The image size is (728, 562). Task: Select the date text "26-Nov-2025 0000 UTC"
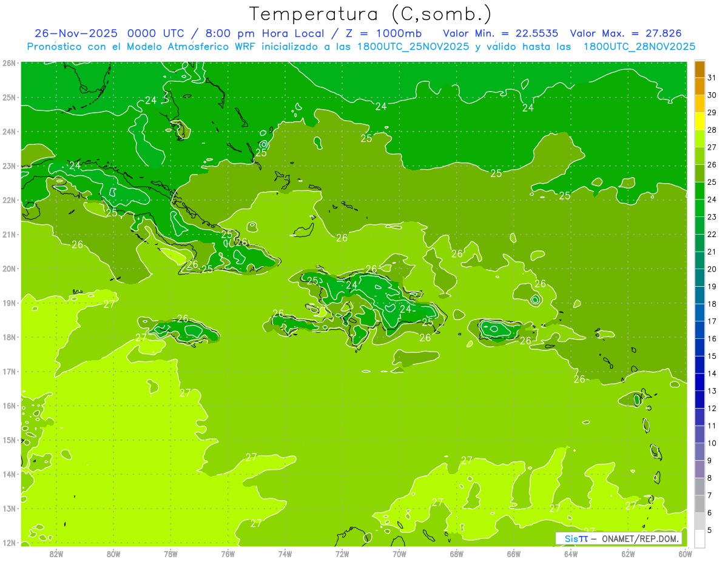[110, 33]
